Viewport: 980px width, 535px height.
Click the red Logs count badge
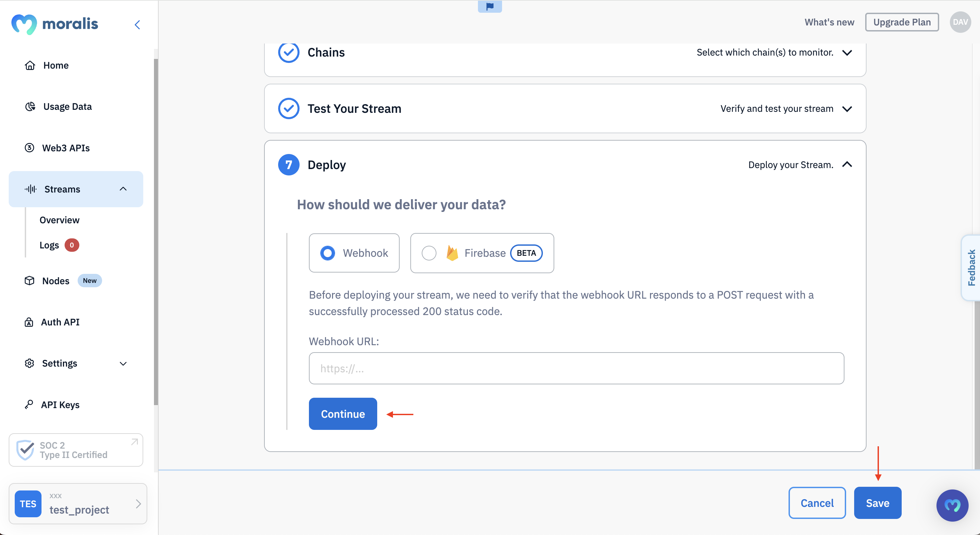tap(72, 245)
